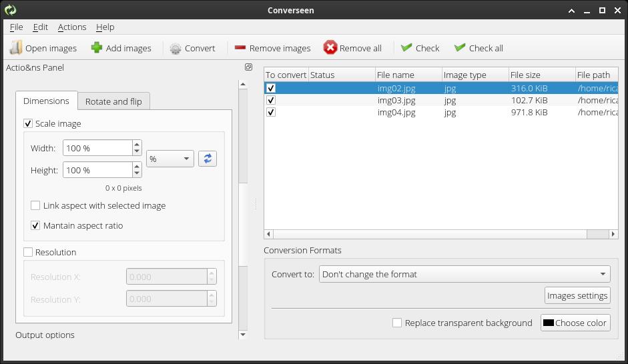Start conversion with the Convert gear icon
Viewport: 628px width, 364px height.
(x=176, y=48)
